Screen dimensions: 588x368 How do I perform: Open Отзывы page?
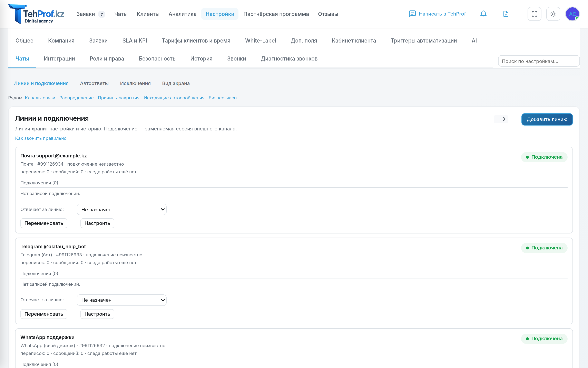(328, 14)
